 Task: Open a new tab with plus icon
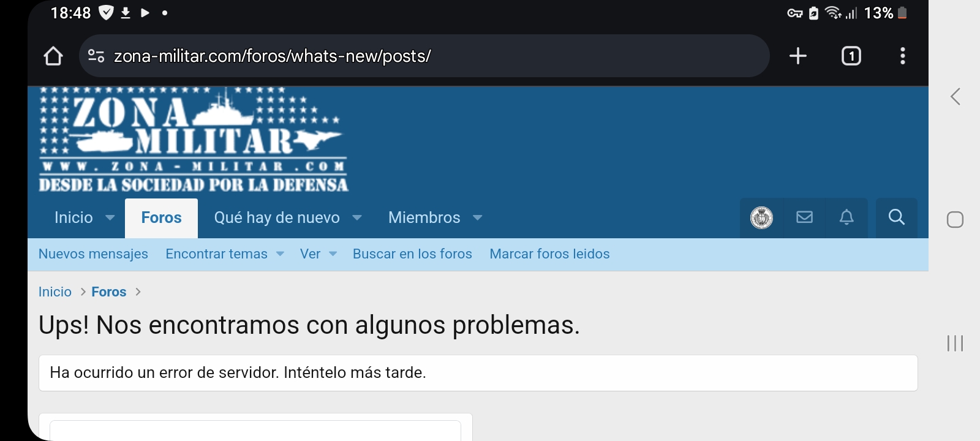[x=797, y=56]
